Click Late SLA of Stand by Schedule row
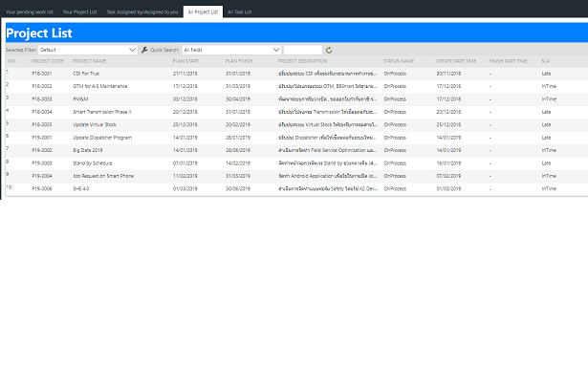588x366 pixels. (546, 163)
